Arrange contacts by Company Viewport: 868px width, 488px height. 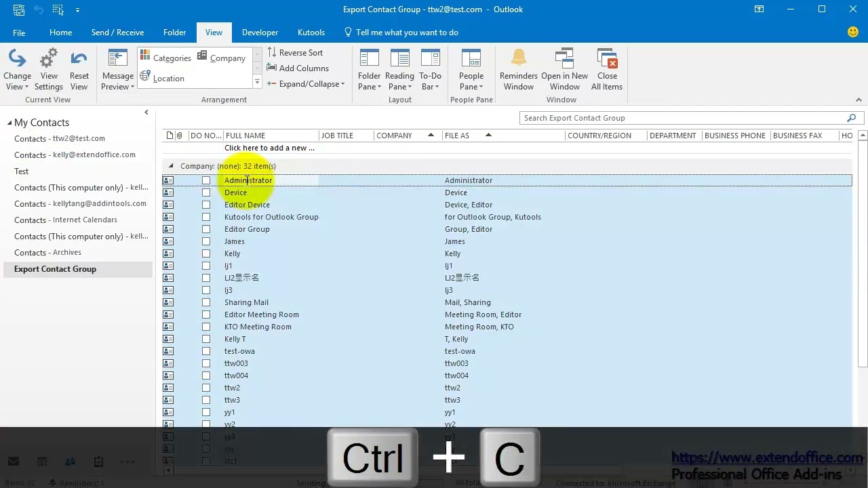tap(221, 58)
